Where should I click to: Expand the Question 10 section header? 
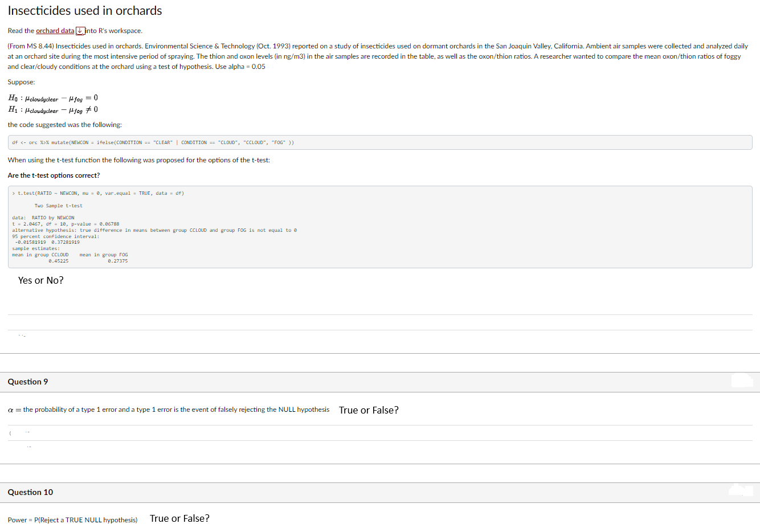tap(31, 492)
